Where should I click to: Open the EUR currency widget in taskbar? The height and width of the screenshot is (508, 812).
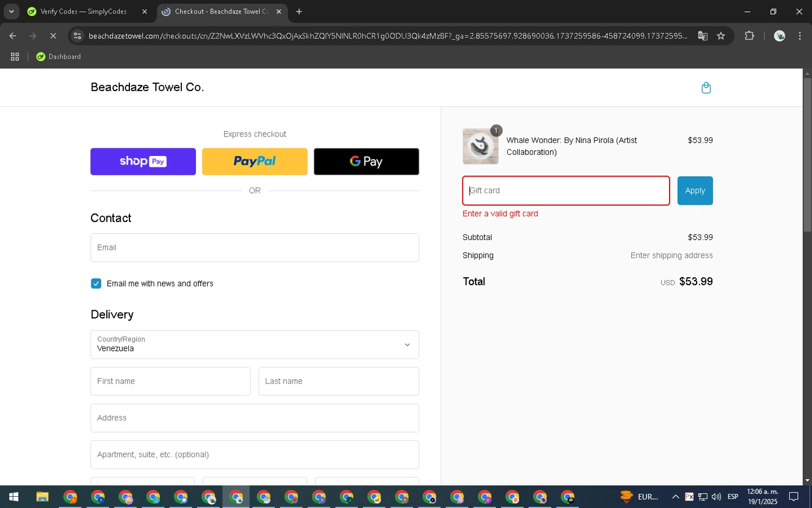(x=639, y=497)
